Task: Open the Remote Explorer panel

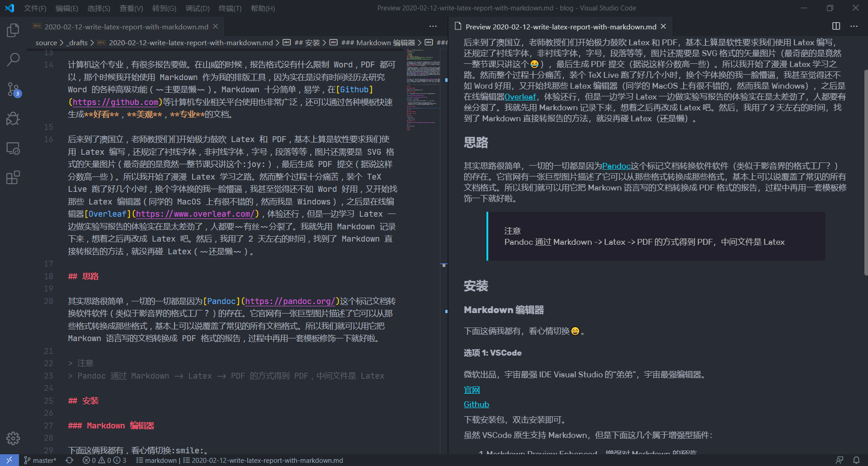Action: click(13, 148)
